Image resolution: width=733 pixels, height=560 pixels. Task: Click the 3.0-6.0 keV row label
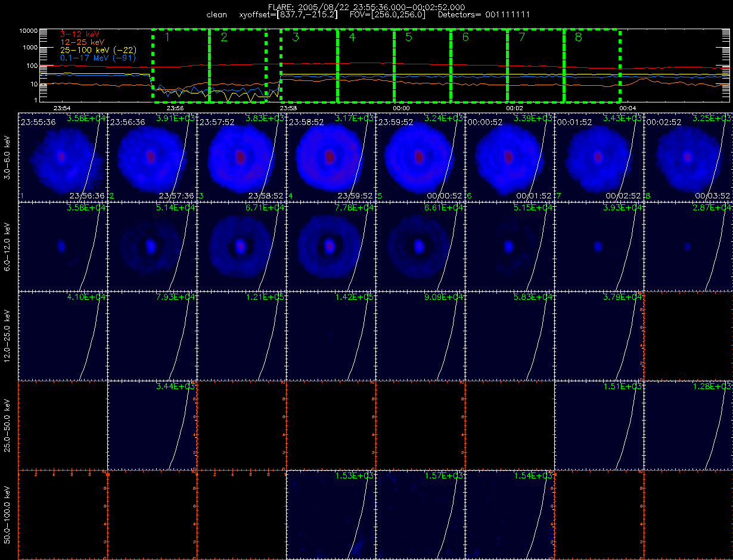(8, 157)
